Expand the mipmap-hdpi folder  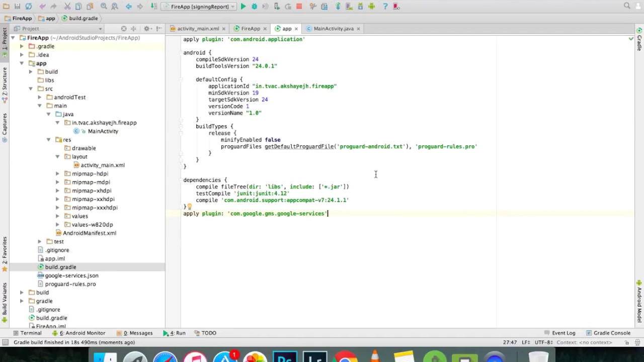(x=58, y=173)
